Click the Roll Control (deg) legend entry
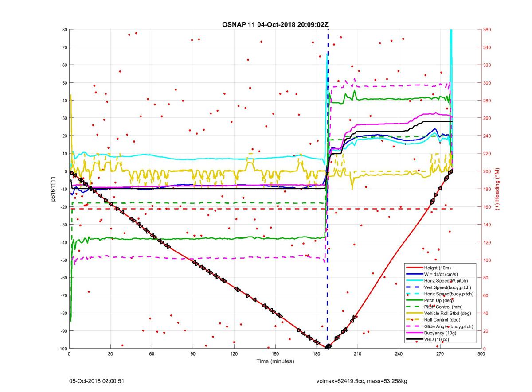Screen dimensions: 532x392 [442, 319]
